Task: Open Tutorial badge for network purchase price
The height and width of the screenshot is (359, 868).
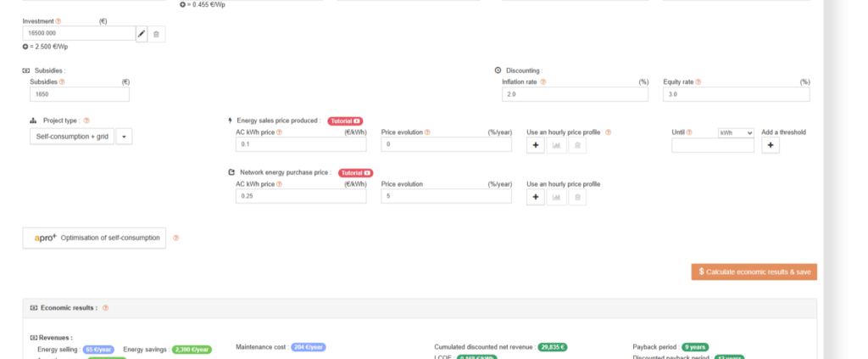Action: tap(355, 173)
